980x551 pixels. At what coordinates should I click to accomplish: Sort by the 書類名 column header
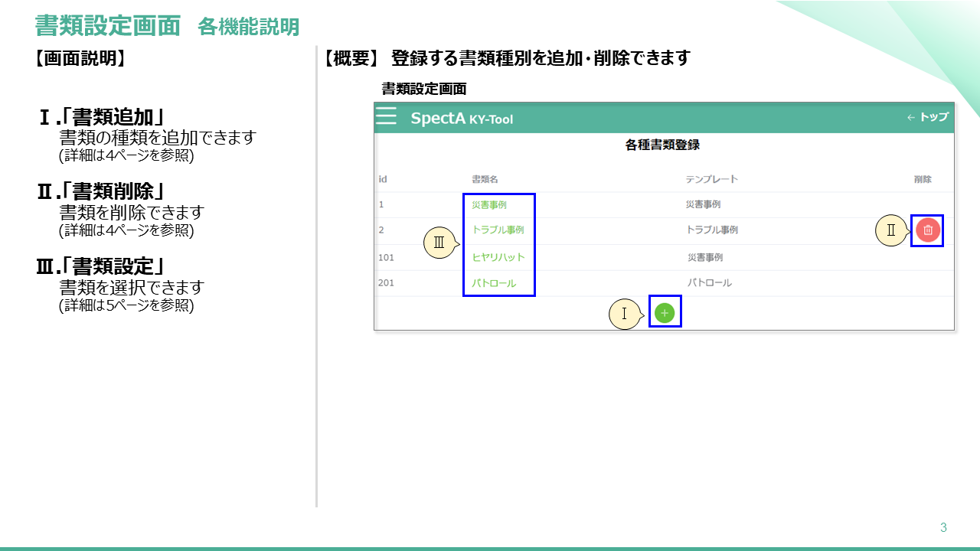point(485,178)
